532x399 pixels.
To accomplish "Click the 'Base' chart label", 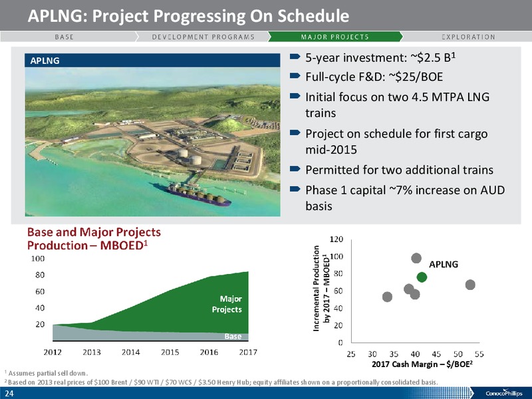I will coord(233,336).
